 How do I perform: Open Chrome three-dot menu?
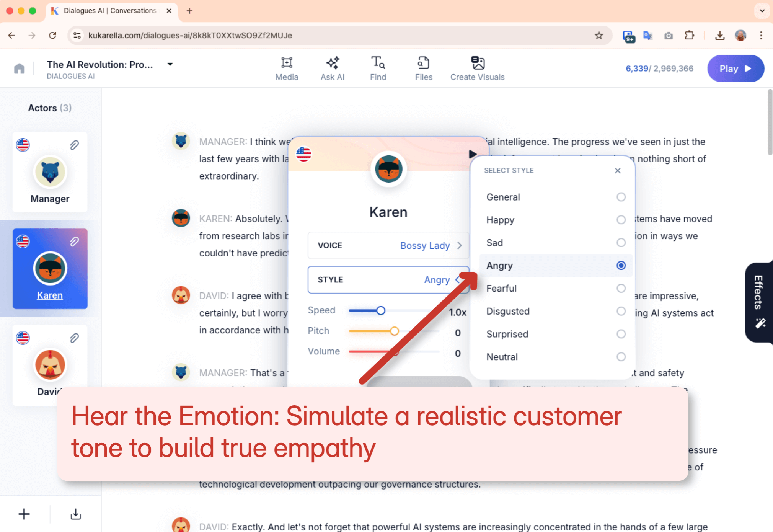[x=761, y=36]
